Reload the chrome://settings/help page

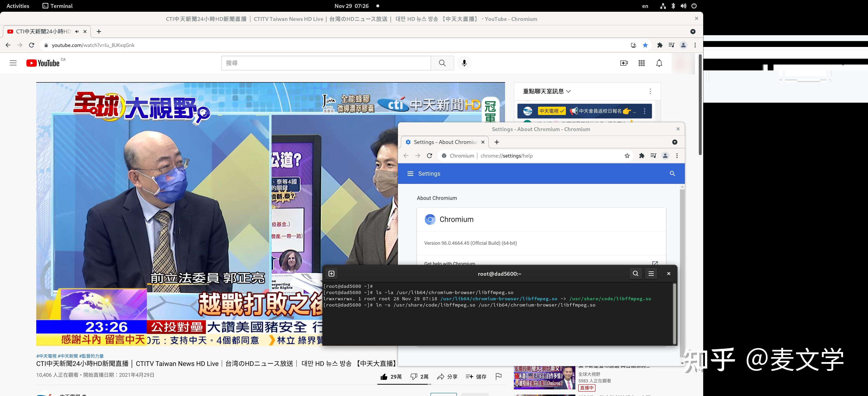click(x=429, y=155)
